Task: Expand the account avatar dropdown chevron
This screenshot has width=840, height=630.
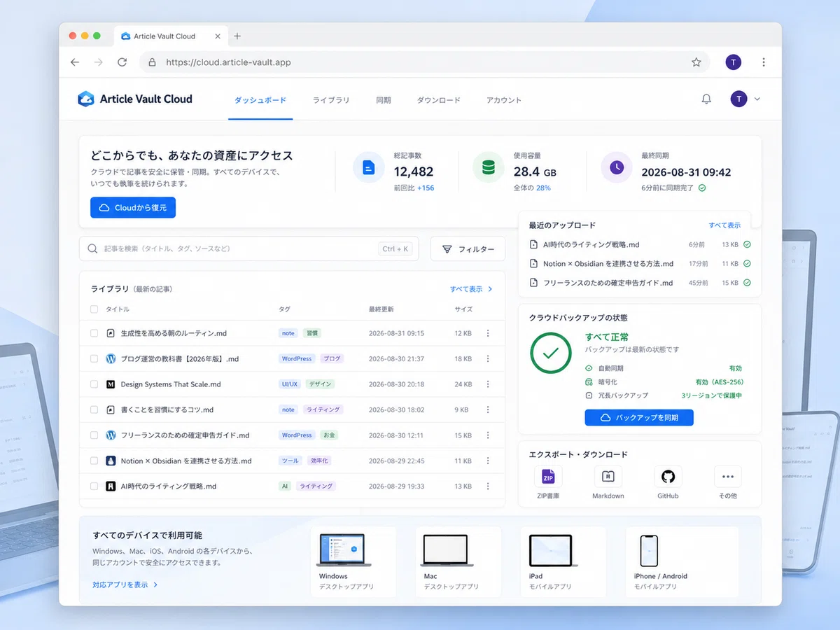Action: (757, 99)
